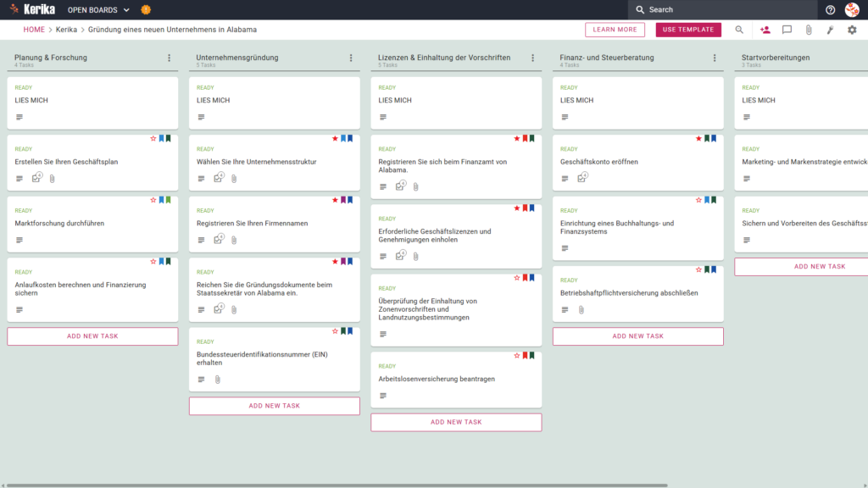This screenshot has height=488, width=868.
Task: Open the Kerika breadcrumb link
Action: click(66, 30)
